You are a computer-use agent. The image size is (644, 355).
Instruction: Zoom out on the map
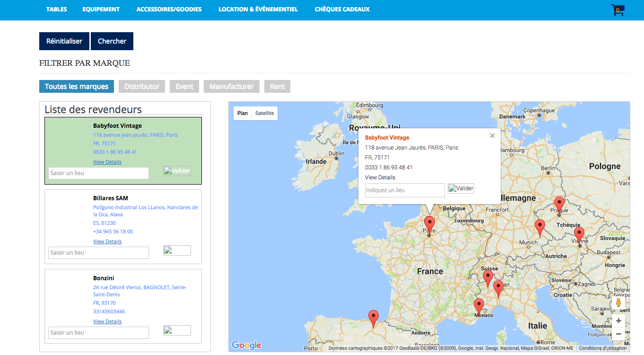(618, 334)
